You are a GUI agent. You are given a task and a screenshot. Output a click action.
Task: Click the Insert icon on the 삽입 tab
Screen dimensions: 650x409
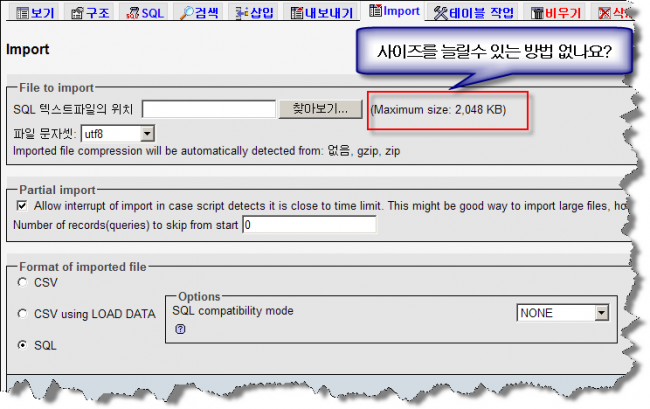tap(242, 13)
